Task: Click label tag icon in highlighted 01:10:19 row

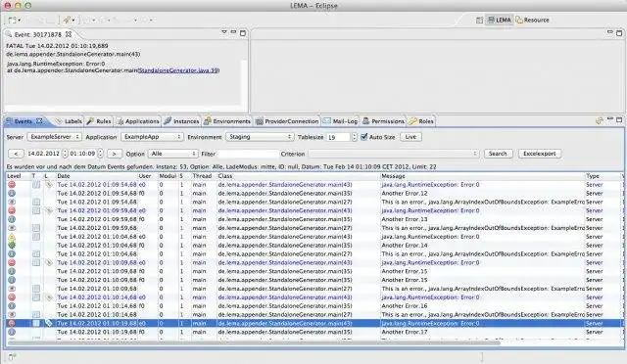Action: click(48, 323)
